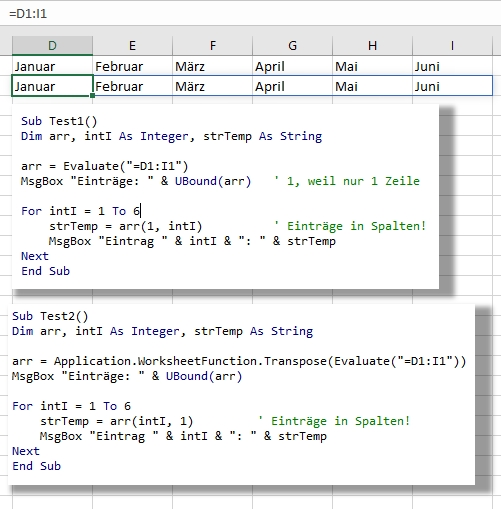Click the line arr = Evaluate("=D1:I1")
501x509 pixels.
(105, 166)
